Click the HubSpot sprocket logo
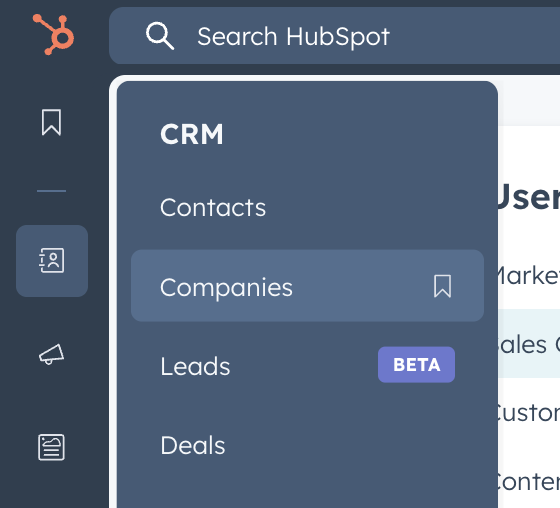 click(54, 34)
